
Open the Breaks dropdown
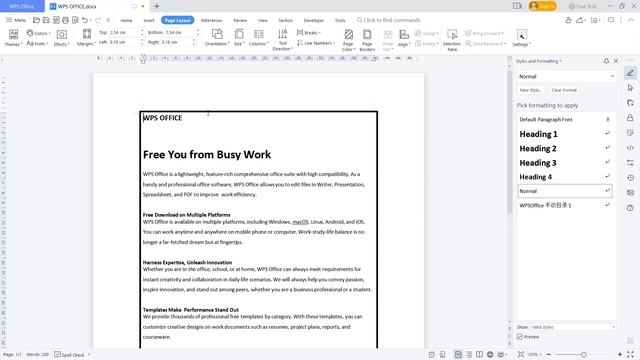309,33
